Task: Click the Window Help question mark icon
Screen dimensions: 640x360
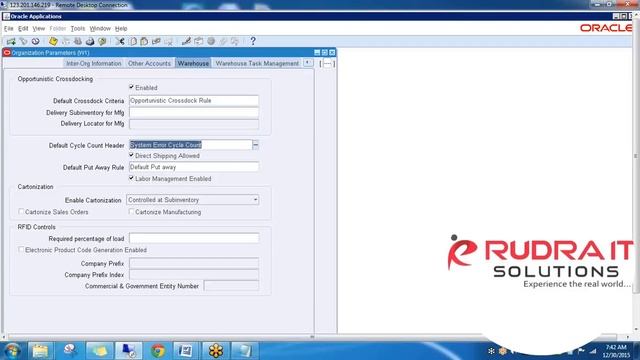Action: 253,41
